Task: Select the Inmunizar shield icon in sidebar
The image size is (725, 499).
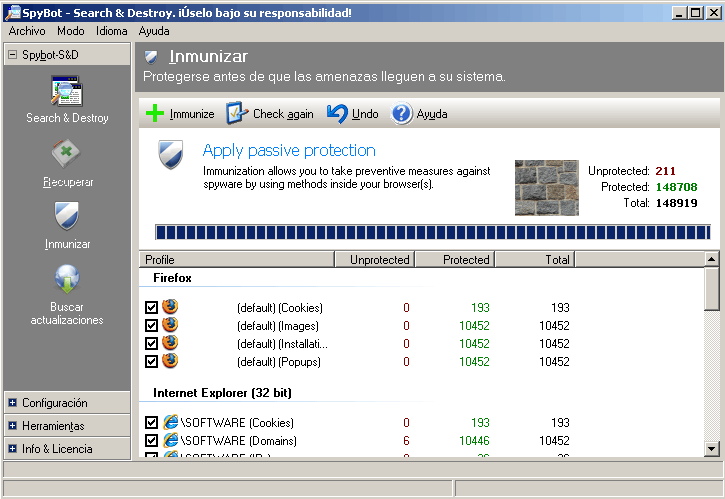Action: coord(67,217)
